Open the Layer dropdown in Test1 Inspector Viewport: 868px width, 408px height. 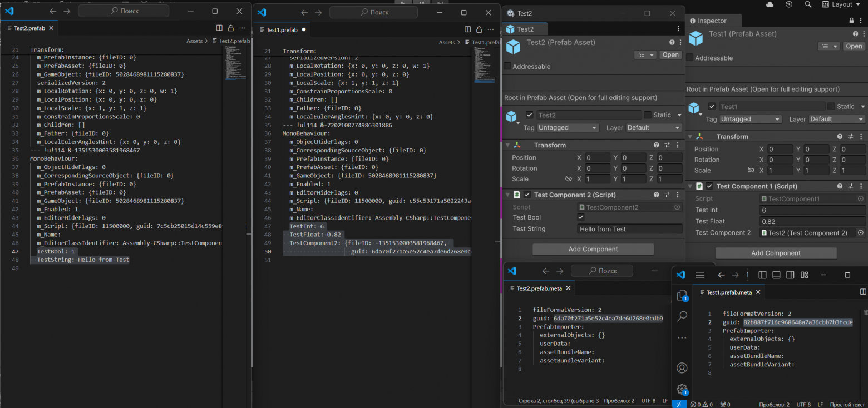836,119
